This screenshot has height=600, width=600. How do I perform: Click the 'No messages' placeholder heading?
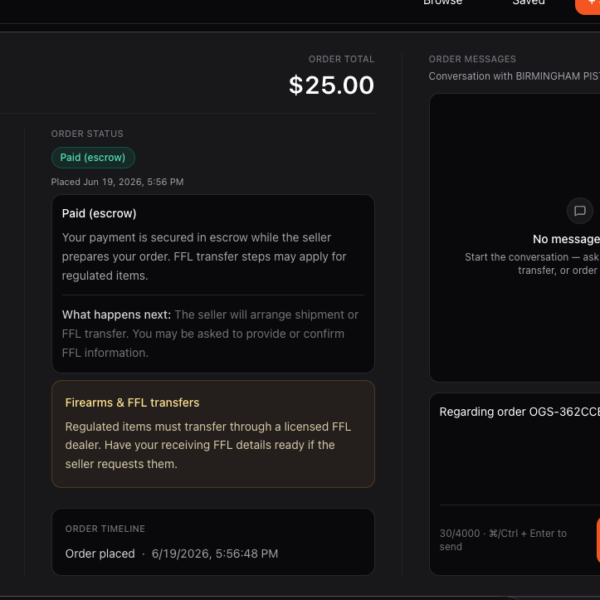pos(566,239)
